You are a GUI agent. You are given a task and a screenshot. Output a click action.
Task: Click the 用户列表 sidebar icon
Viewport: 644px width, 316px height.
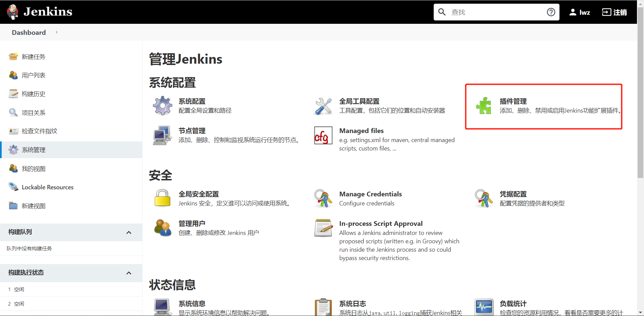(x=13, y=75)
